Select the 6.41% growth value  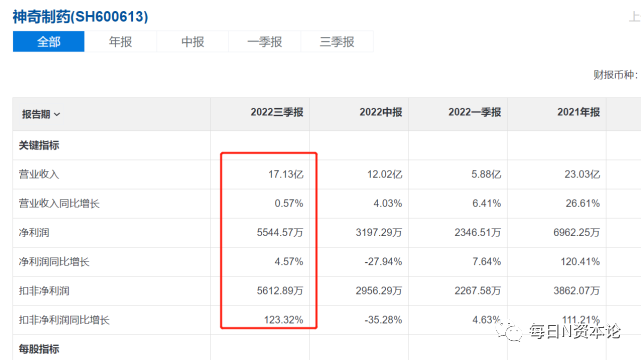[486, 203]
